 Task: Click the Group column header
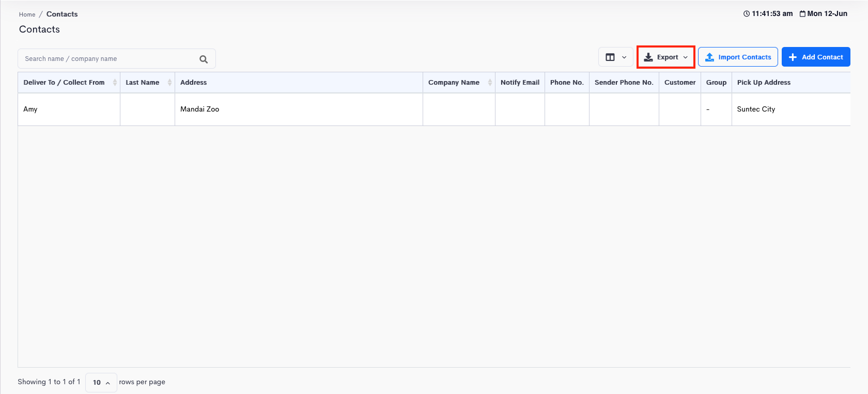click(717, 83)
